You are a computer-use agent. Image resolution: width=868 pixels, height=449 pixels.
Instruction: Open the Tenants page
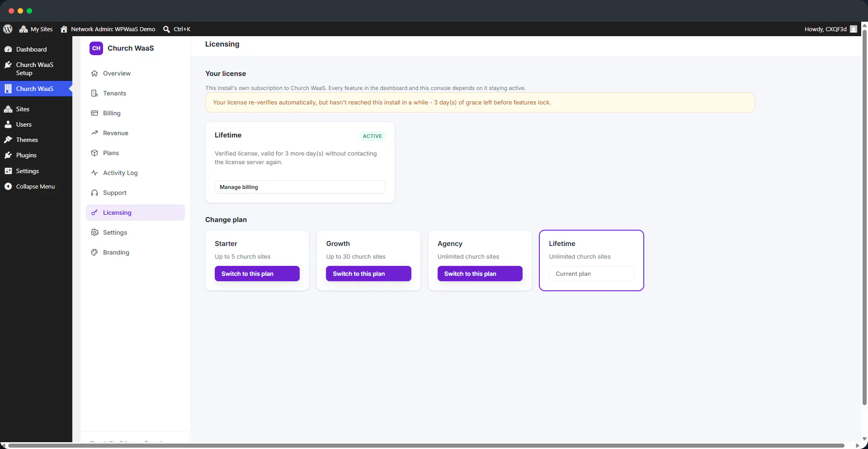135,93
